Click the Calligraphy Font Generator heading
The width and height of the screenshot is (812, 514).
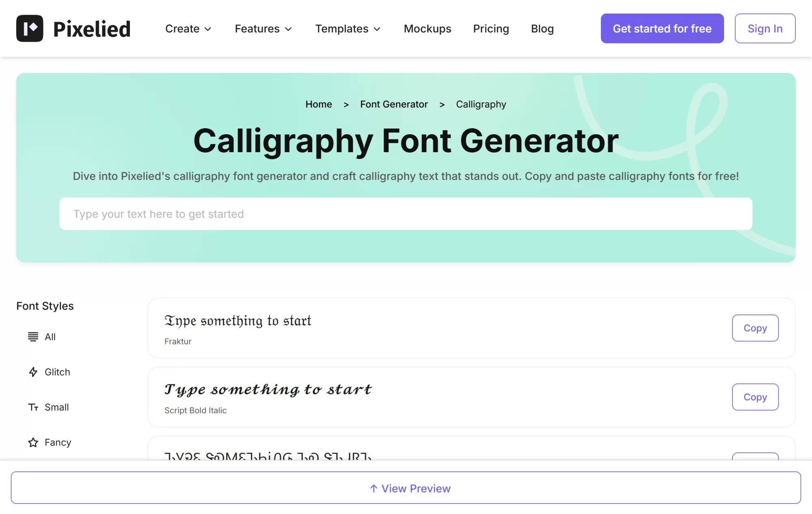[406, 141]
